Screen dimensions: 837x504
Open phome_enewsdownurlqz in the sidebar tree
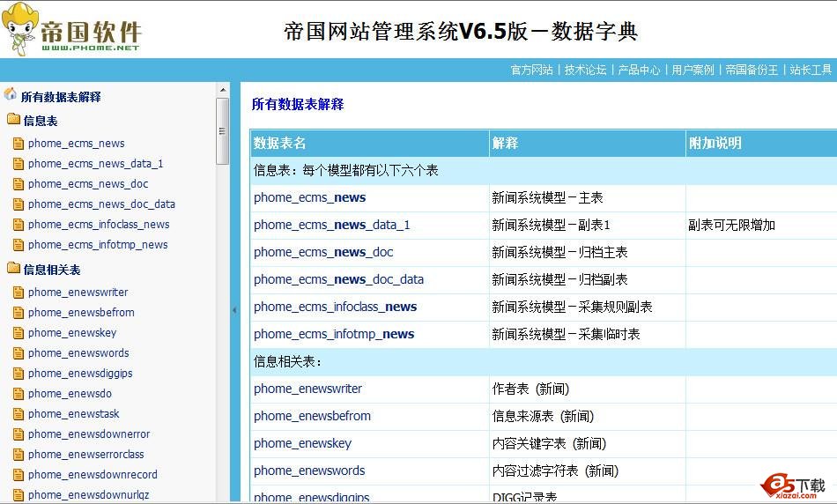pyautogui.click(x=89, y=495)
